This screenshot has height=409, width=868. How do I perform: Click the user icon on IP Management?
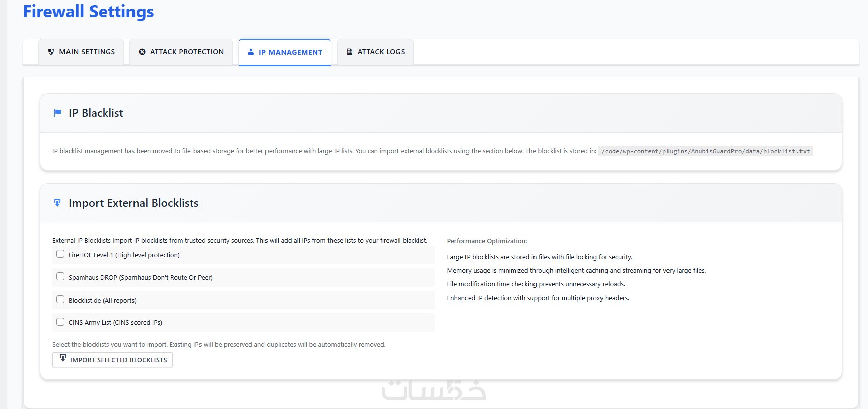pos(251,52)
